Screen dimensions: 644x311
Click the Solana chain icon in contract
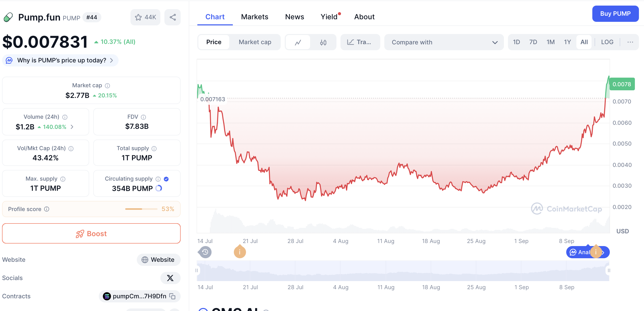click(107, 296)
